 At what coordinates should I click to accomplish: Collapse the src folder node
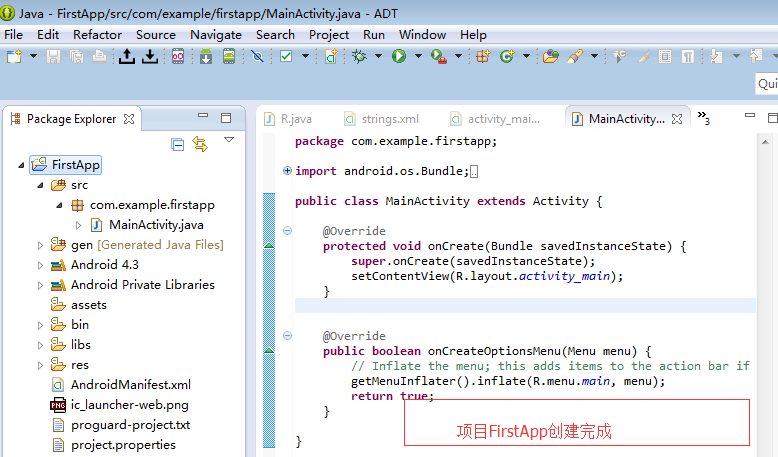click(41, 185)
